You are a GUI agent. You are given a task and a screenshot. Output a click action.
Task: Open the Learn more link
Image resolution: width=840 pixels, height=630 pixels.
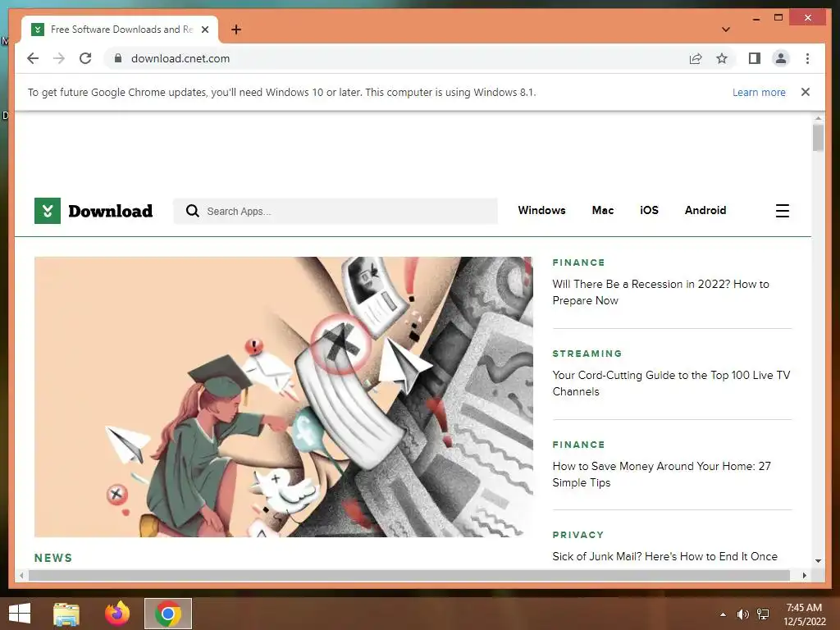click(x=759, y=92)
